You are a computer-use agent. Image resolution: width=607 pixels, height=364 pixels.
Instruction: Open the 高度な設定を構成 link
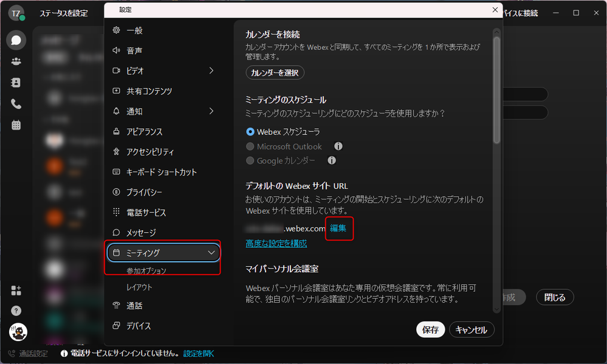pos(276,243)
